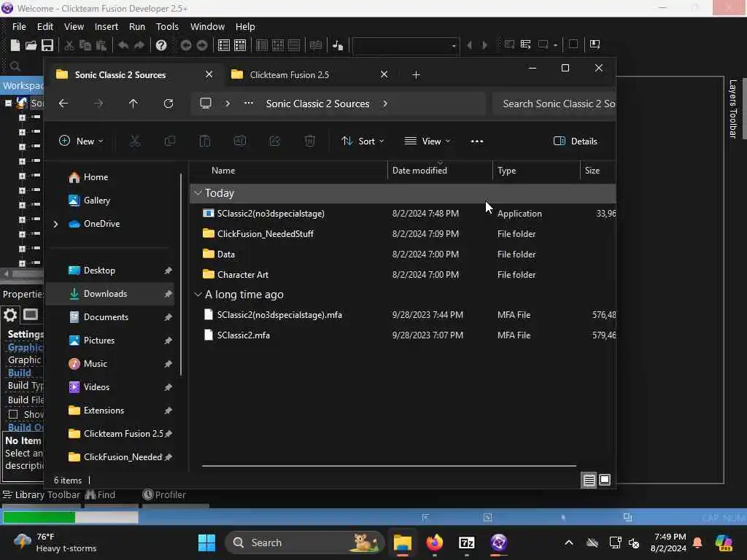
Task: Toggle the Details pane button
Action: pyautogui.click(x=575, y=141)
